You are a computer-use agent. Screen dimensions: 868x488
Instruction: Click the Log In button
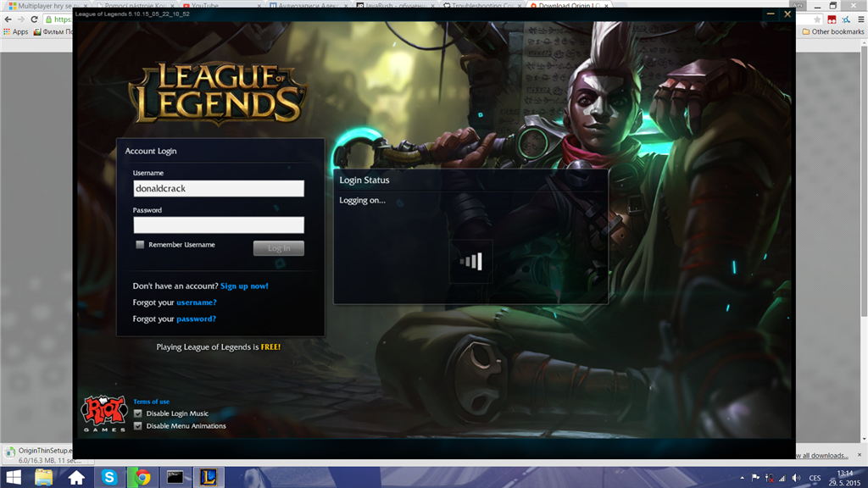click(278, 248)
